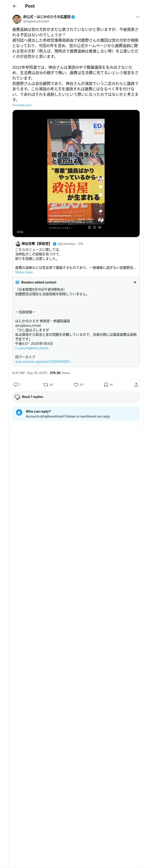Click the share upload icon
Image resolution: width=152 pixels, height=868 pixels.
coord(136,384)
